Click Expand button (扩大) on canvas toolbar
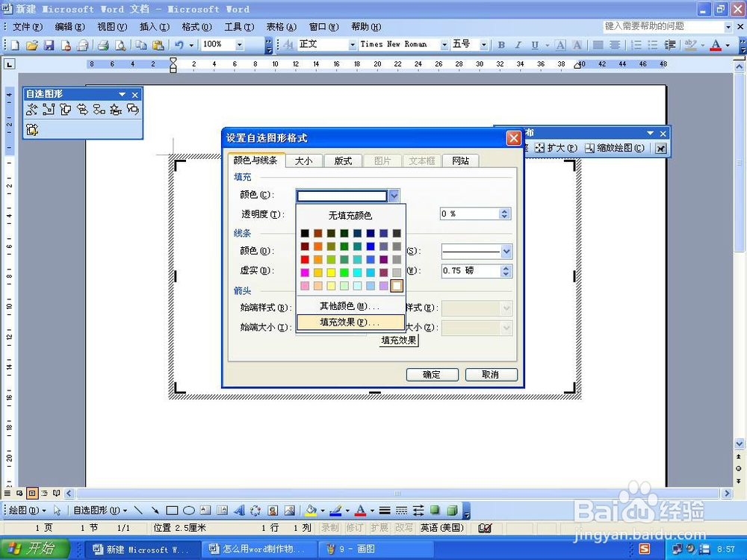 pyautogui.click(x=556, y=148)
